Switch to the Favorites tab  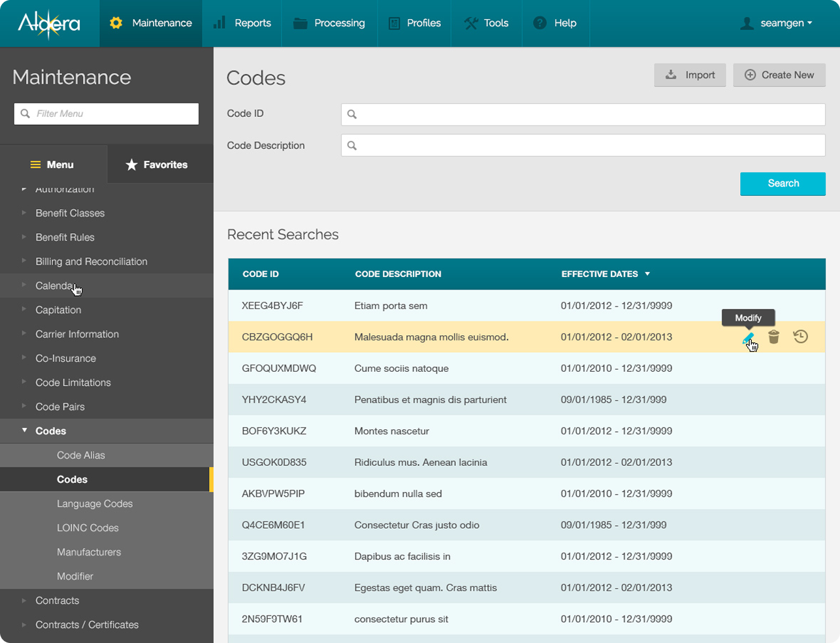point(160,165)
